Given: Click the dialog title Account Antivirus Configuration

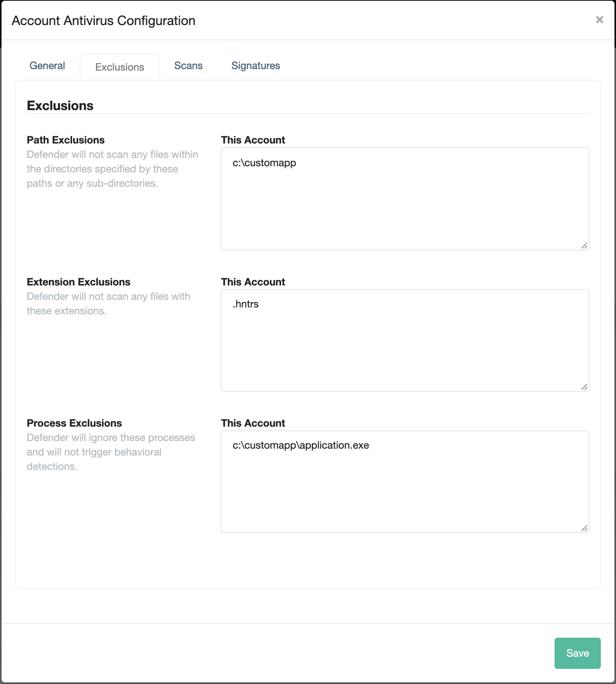Looking at the screenshot, I should (104, 20).
